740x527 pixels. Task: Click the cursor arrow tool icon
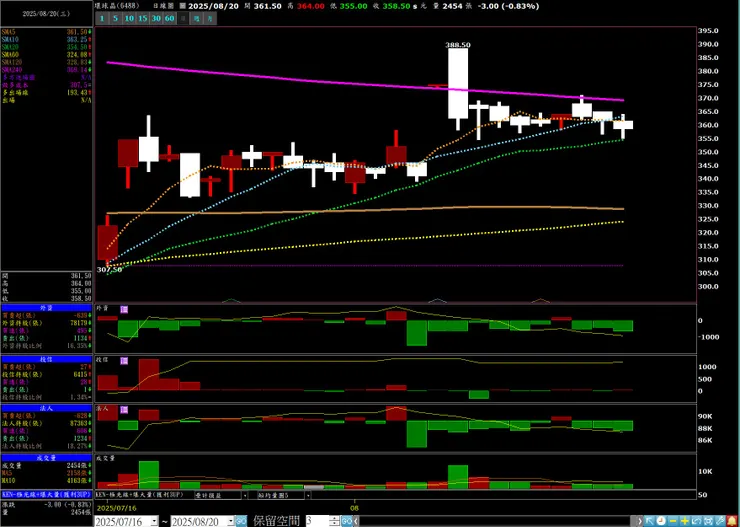(x=650, y=520)
